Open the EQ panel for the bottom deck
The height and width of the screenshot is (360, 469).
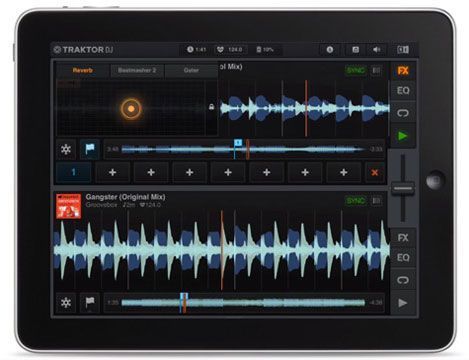point(403,258)
